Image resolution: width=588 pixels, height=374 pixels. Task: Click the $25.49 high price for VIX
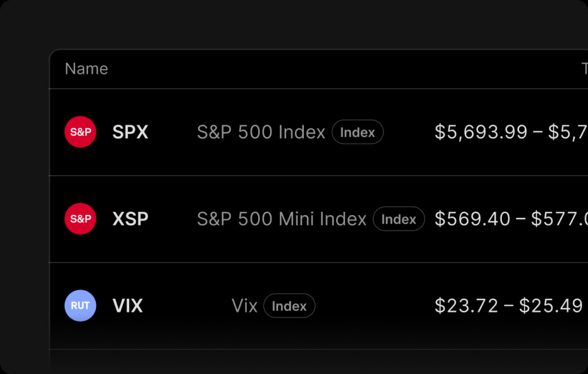point(551,306)
